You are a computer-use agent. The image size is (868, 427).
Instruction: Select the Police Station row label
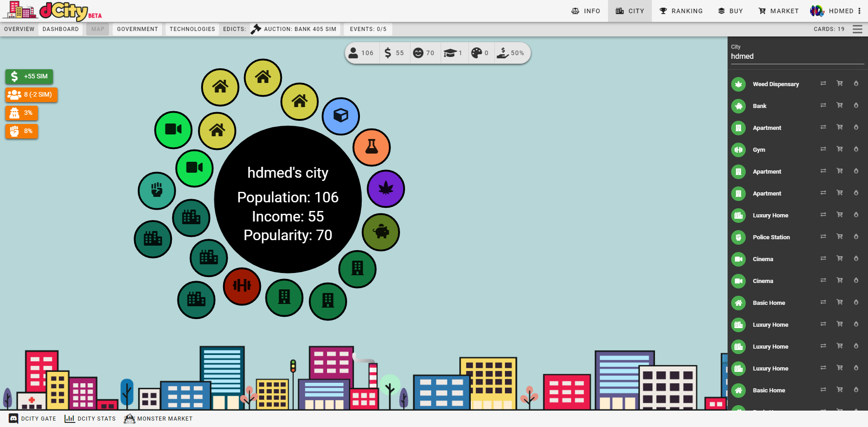tap(771, 237)
